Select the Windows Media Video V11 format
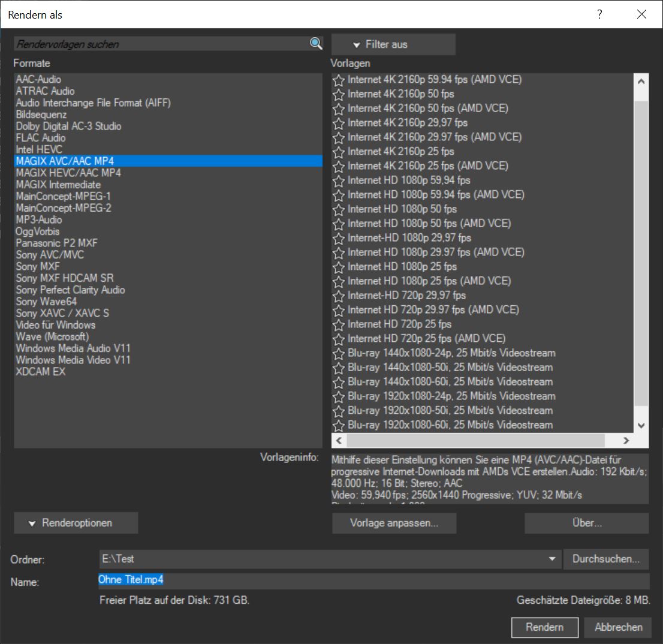 (168, 360)
